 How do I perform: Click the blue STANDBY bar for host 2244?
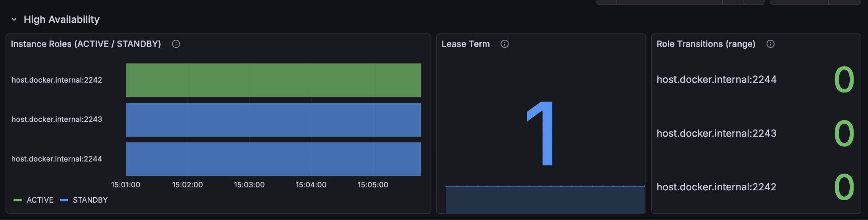(273, 159)
